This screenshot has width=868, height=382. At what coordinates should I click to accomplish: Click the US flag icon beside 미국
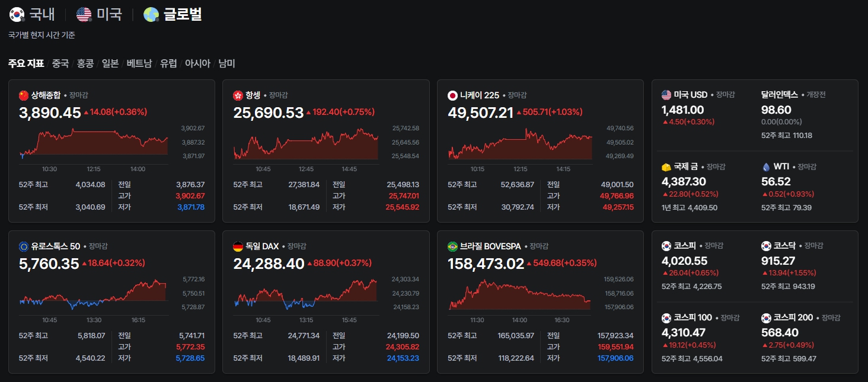[84, 14]
